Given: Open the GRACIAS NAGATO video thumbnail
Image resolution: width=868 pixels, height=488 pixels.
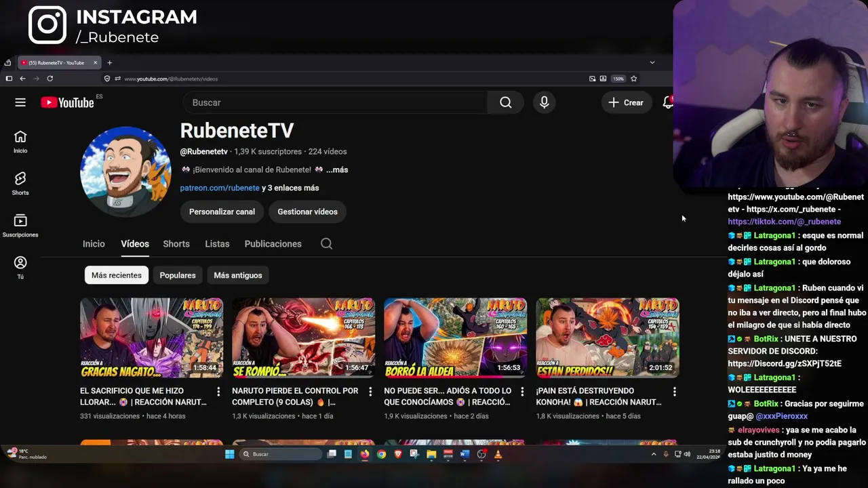Looking at the screenshot, I should [x=151, y=338].
